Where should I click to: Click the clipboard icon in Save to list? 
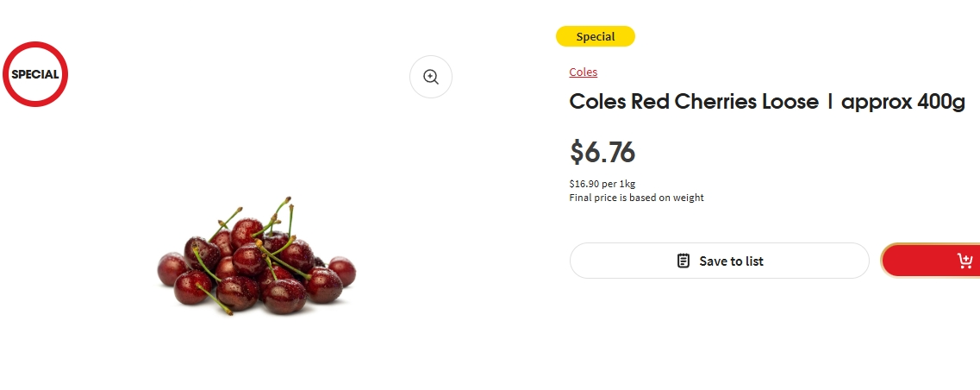tap(684, 261)
